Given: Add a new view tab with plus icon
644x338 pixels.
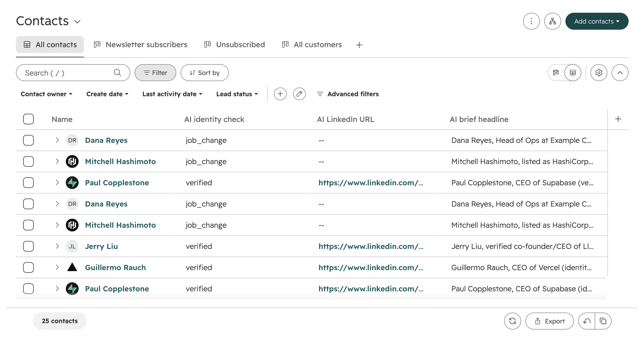Looking at the screenshot, I should coord(359,45).
